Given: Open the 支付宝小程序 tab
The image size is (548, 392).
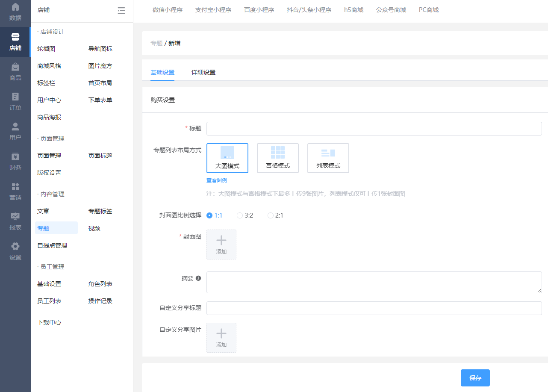Looking at the screenshot, I should point(213,10).
